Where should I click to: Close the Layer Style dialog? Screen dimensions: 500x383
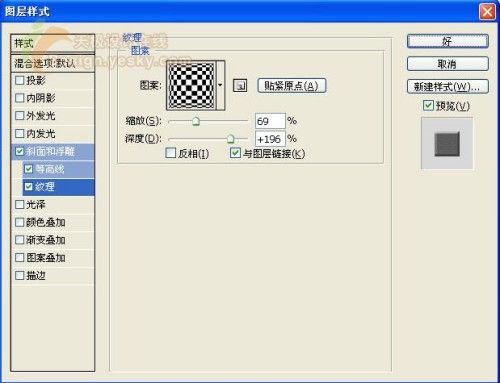pos(487,12)
